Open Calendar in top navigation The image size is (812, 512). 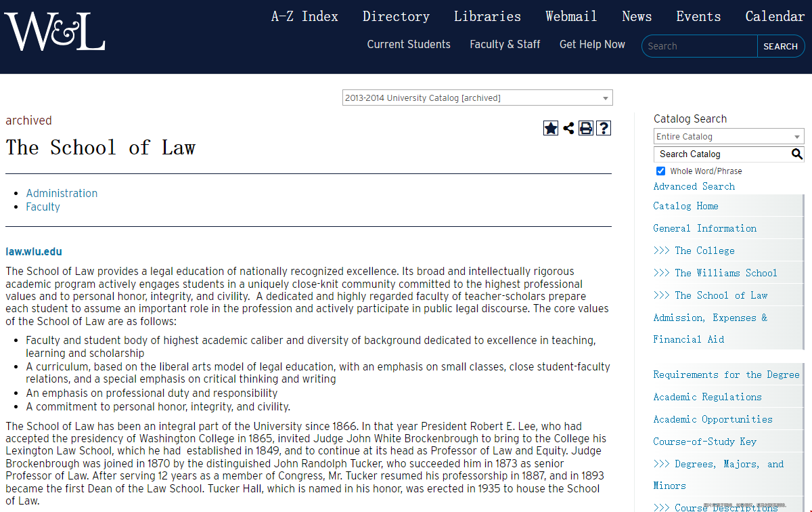[x=775, y=16]
